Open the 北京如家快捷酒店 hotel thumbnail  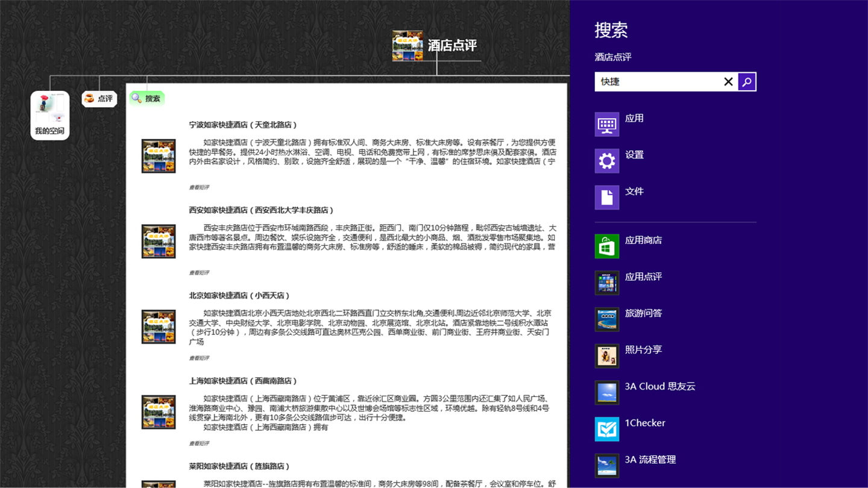tap(159, 327)
